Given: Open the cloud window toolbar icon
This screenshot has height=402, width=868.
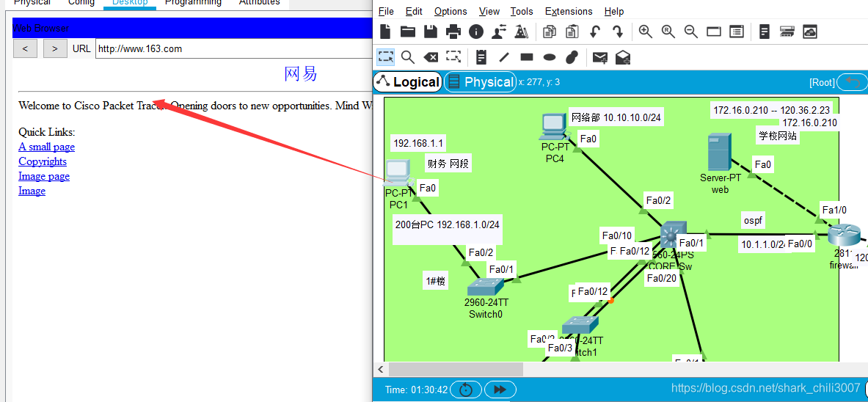Looking at the screenshot, I should tap(810, 32).
